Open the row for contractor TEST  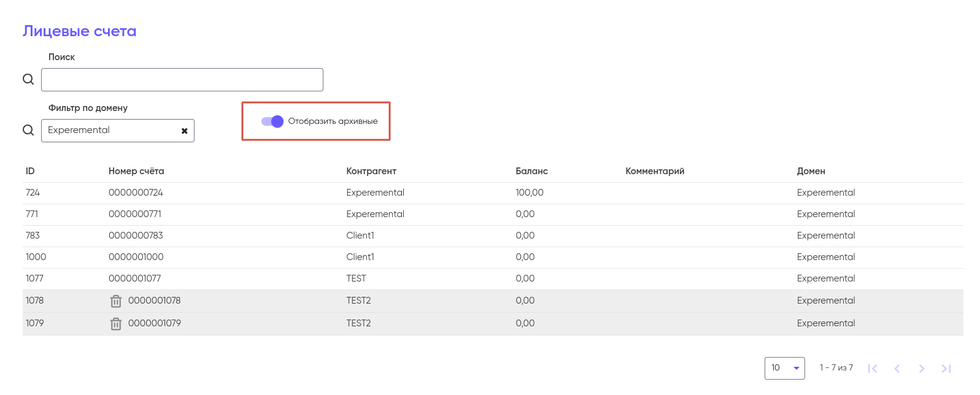point(356,278)
